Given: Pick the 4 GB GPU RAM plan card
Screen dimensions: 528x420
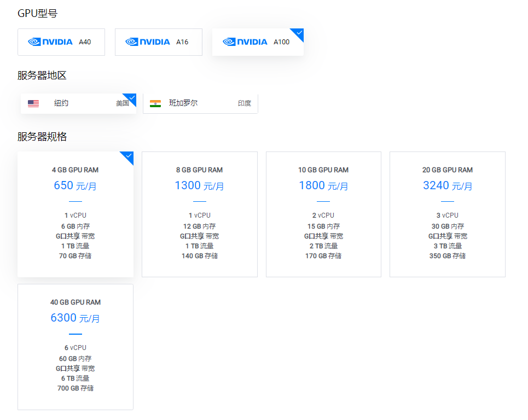Looking at the screenshot, I should click(76, 214).
